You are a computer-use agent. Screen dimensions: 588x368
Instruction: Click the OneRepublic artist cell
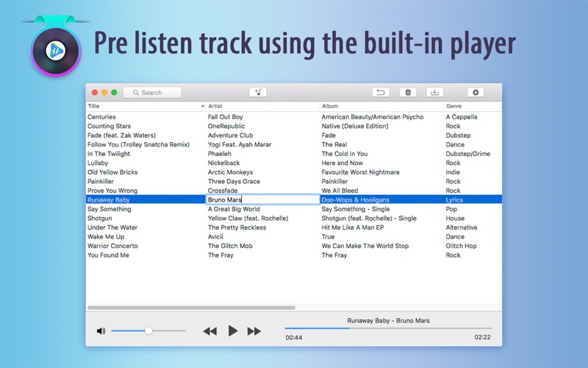pyautogui.click(x=226, y=126)
